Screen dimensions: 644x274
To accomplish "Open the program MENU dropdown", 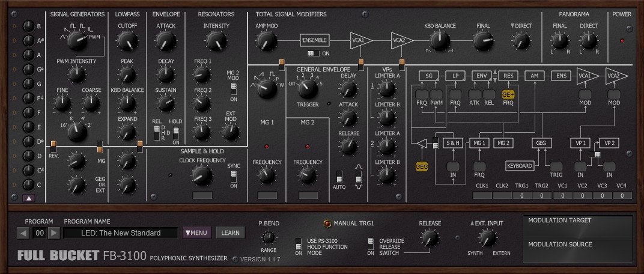I will click(196, 233).
